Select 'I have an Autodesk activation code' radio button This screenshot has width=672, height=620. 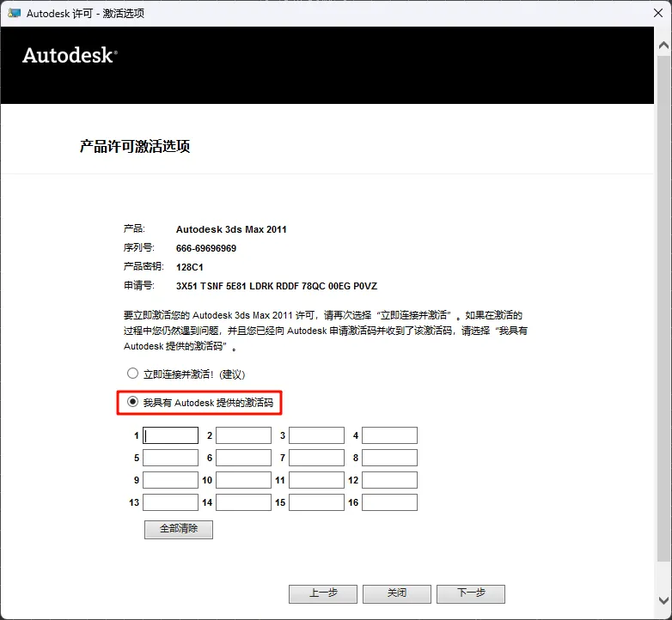pos(133,402)
